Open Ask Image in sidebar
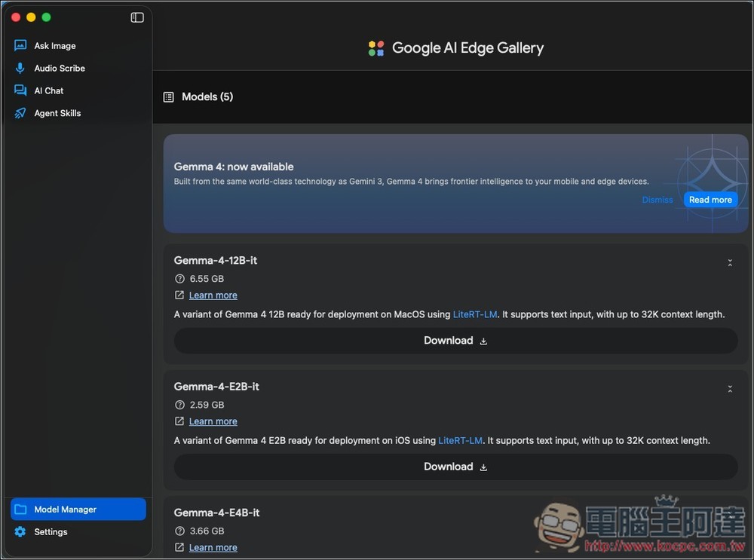The width and height of the screenshot is (754, 560). tap(78, 46)
